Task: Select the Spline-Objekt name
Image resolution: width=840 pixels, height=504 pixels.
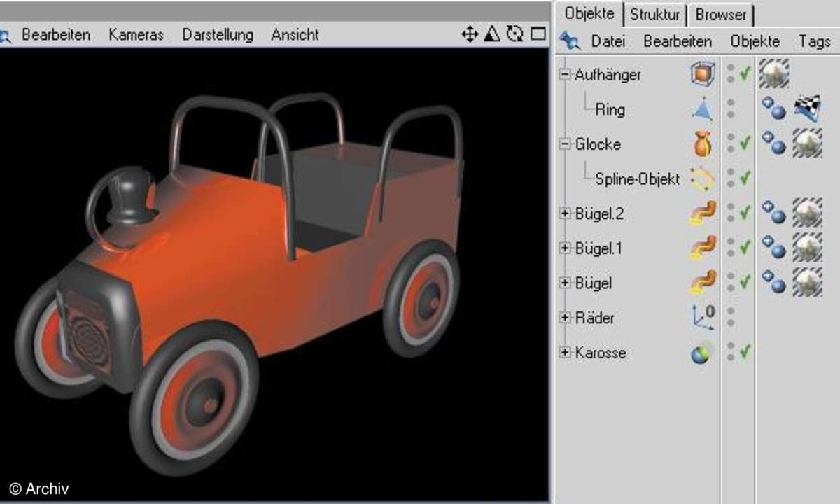Action: (x=638, y=179)
